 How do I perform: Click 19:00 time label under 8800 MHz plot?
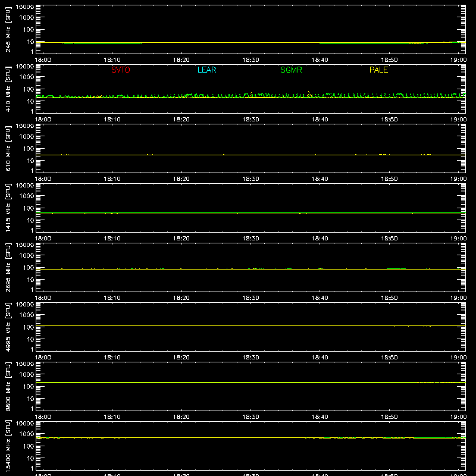pos(458,417)
